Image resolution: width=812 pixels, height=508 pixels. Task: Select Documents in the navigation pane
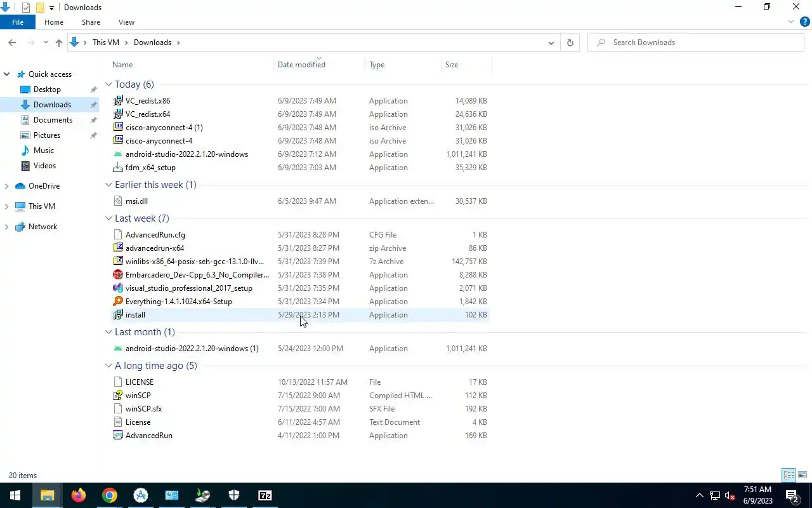click(x=53, y=120)
